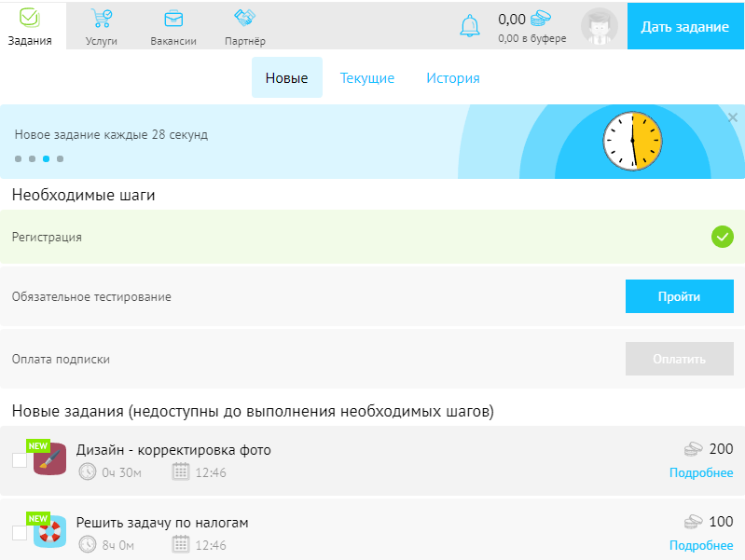Click the Регистрация step row text
The height and width of the screenshot is (560, 745).
[47, 237]
